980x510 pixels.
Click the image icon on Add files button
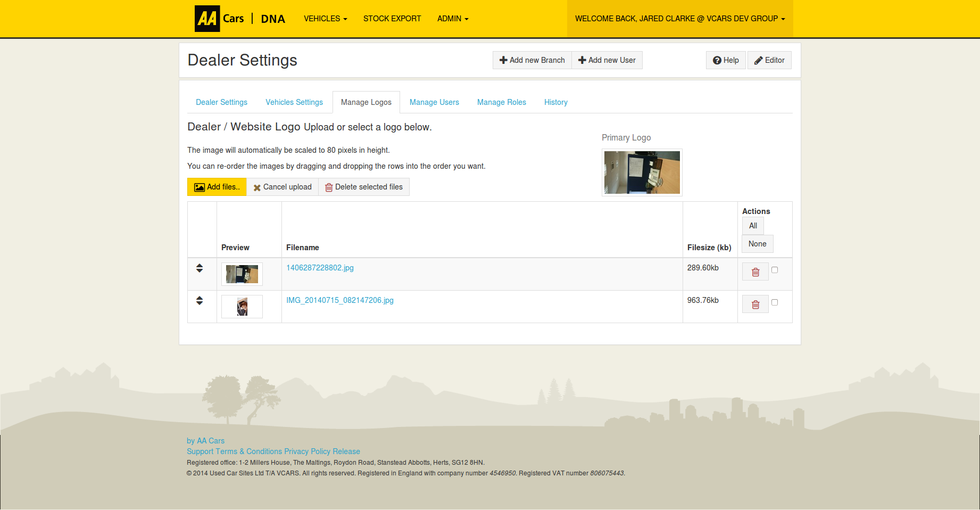tap(199, 187)
